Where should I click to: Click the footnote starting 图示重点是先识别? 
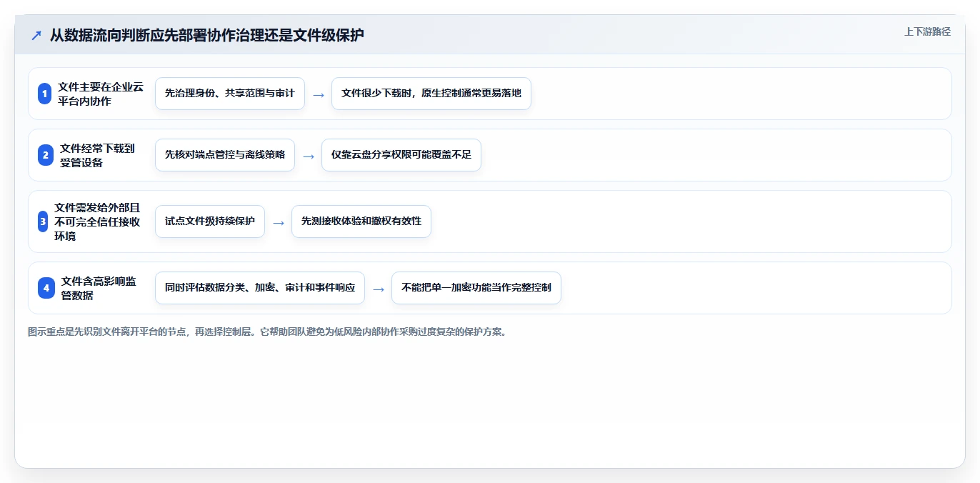(x=267, y=332)
